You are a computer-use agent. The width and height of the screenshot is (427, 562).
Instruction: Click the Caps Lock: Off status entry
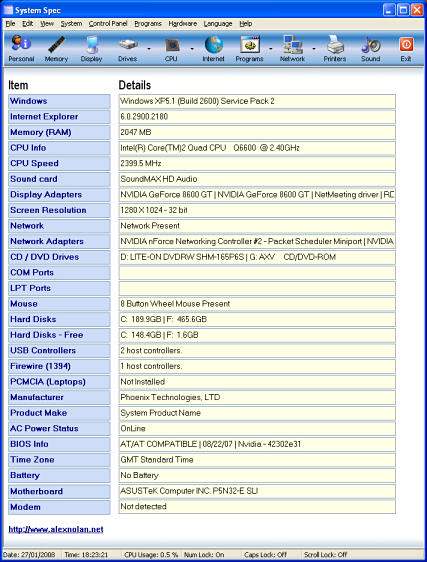[265, 555]
